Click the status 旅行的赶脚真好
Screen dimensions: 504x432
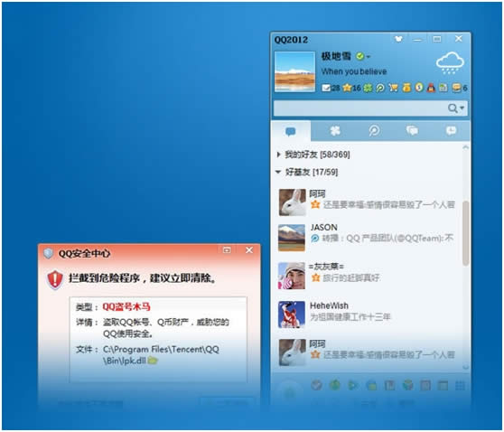[351, 277]
